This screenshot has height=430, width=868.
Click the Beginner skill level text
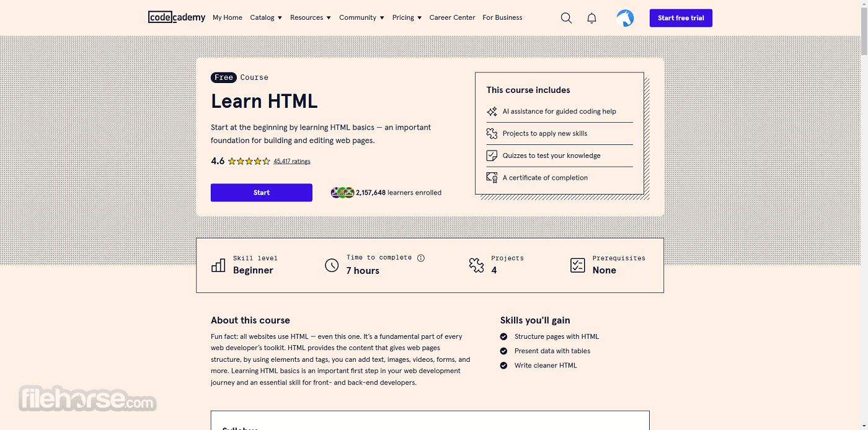(x=253, y=270)
